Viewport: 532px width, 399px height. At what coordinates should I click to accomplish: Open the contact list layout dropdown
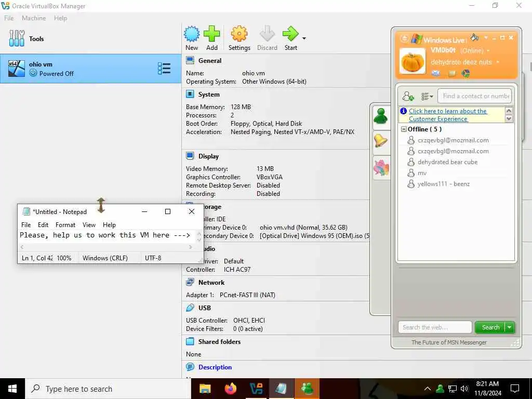tap(427, 96)
